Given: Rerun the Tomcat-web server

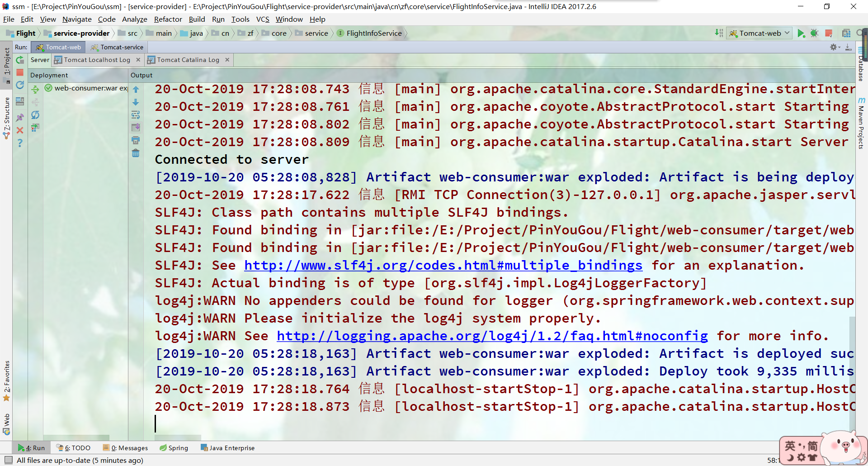Looking at the screenshot, I should (x=20, y=60).
